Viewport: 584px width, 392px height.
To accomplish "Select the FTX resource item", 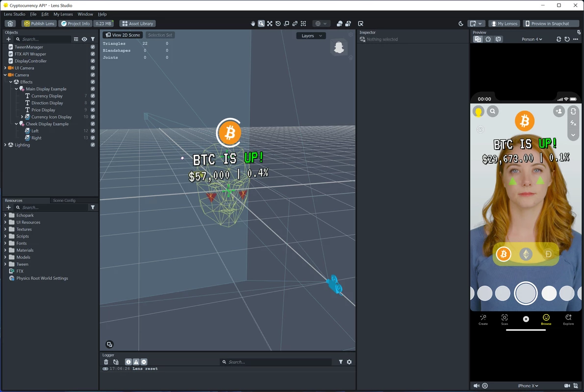I will (20, 271).
